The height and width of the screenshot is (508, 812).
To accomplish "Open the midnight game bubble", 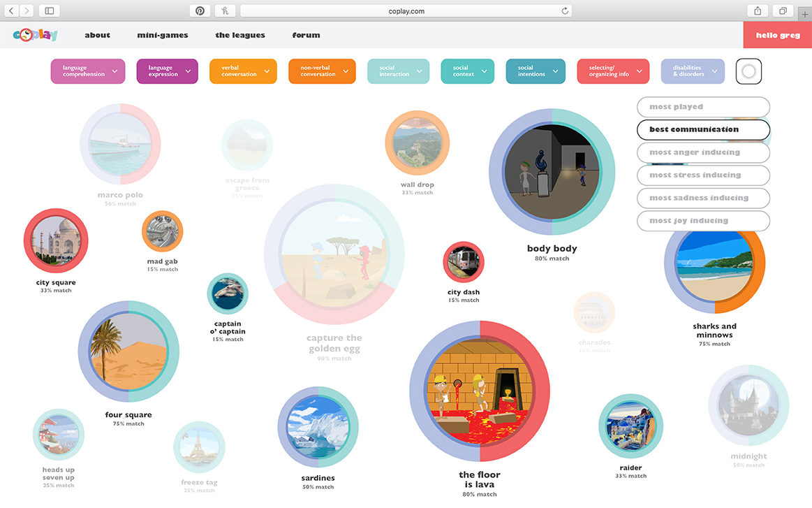I will [x=749, y=405].
